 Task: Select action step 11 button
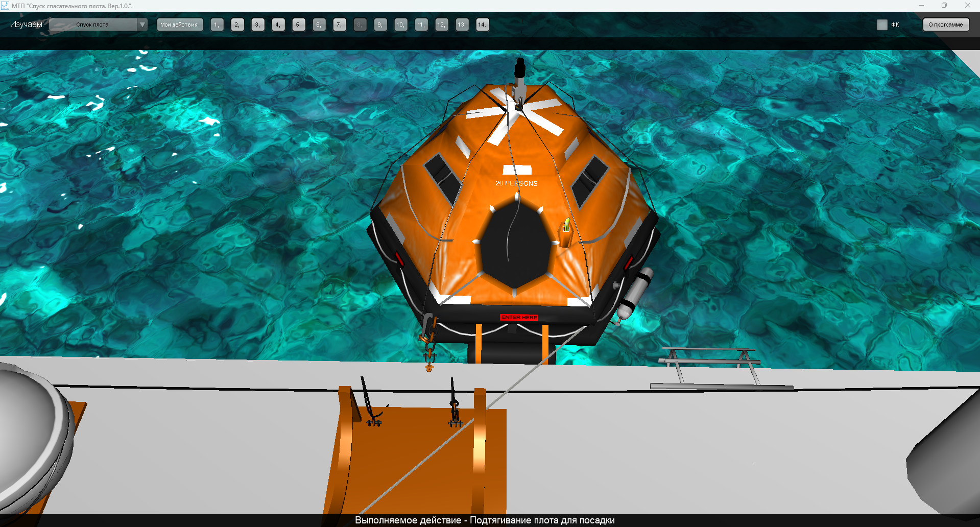(421, 25)
